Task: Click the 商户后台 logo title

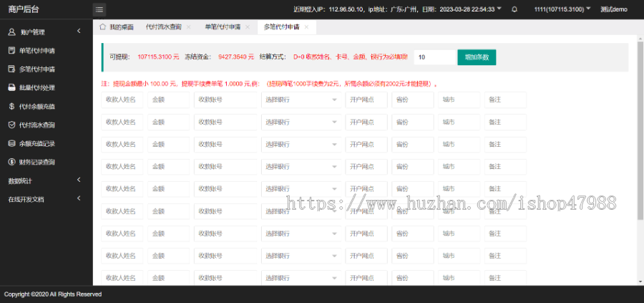Action: pyautogui.click(x=24, y=9)
